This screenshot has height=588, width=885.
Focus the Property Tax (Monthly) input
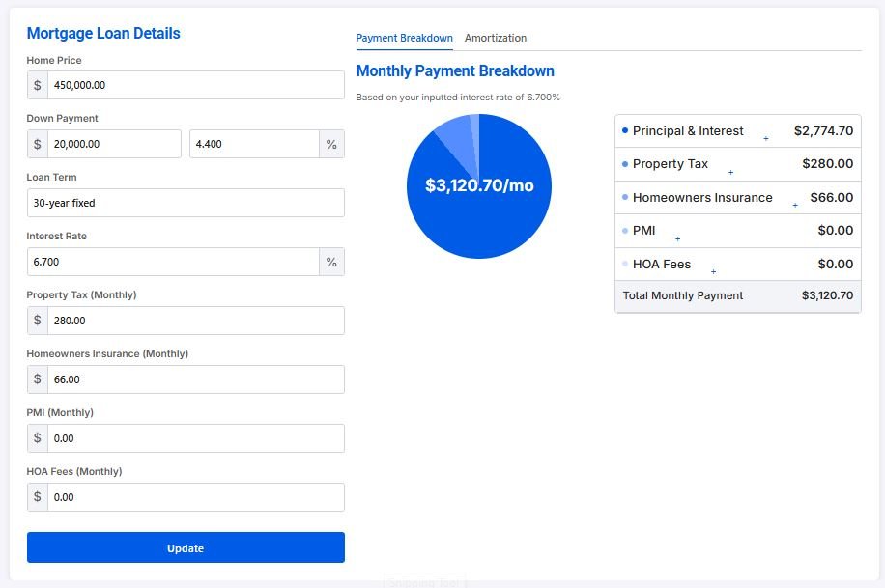(x=196, y=321)
